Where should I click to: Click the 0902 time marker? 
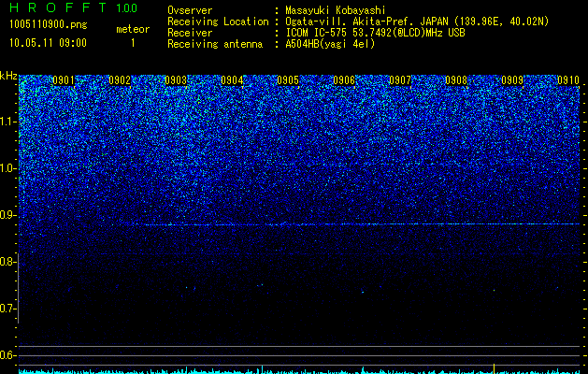click(120, 80)
